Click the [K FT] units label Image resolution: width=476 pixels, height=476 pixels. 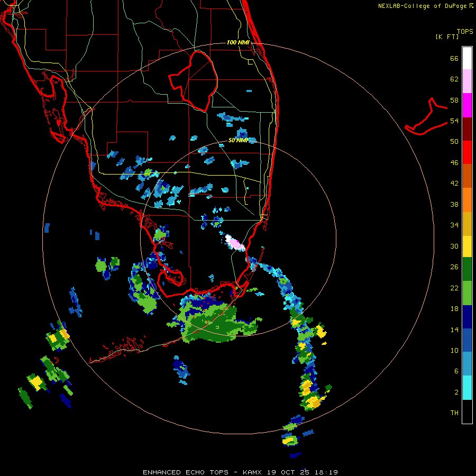click(x=447, y=36)
